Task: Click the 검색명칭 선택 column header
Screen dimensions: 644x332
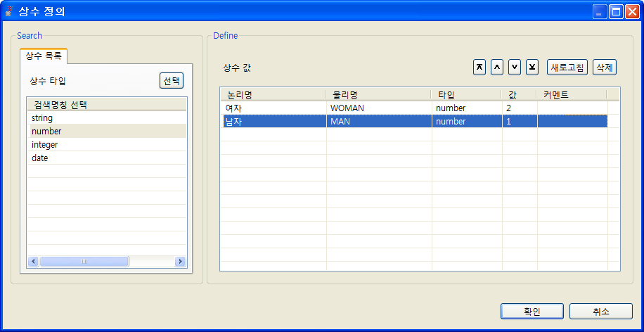Action: (x=107, y=105)
